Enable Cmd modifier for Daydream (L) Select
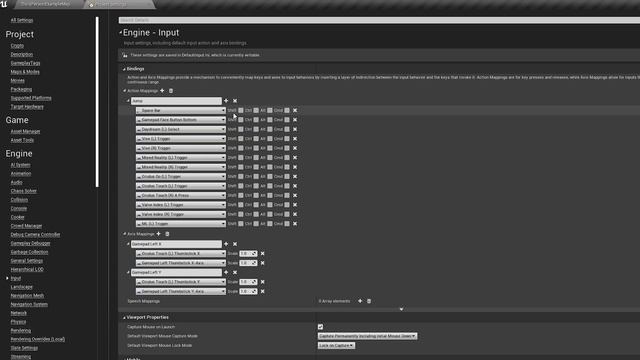Viewport: 640px width, 360px height. click(287, 129)
